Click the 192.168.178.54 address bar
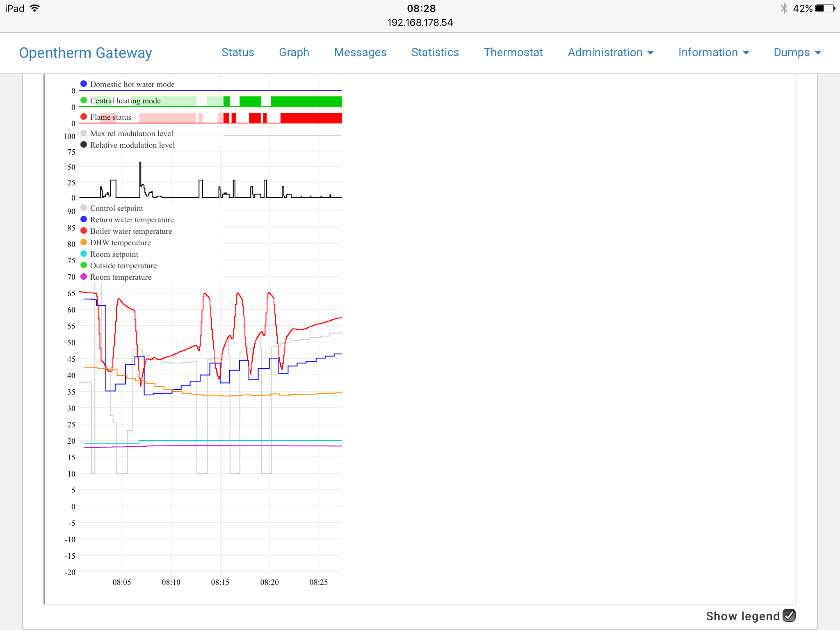The height and width of the screenshot is (630, 840). click(x=420, y=23)
